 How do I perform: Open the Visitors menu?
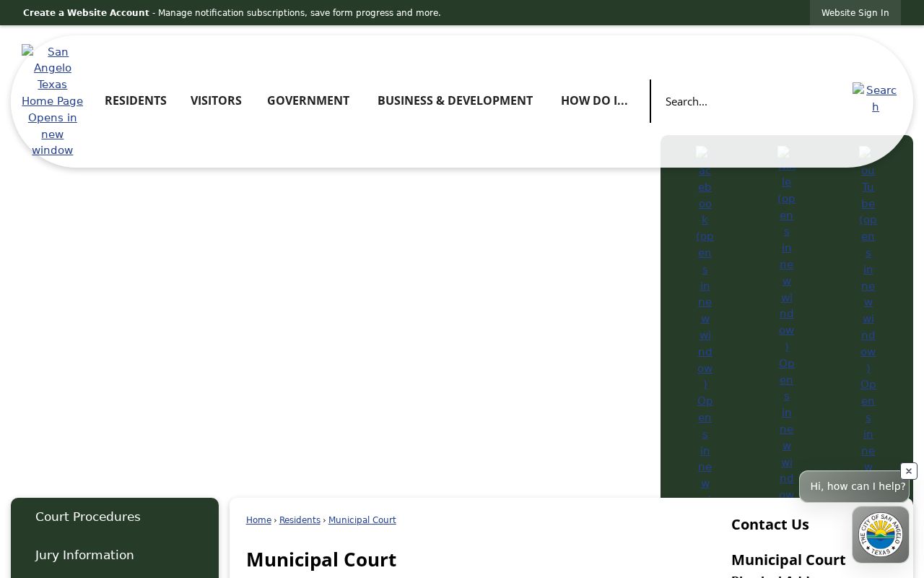[x=216, y=100]
